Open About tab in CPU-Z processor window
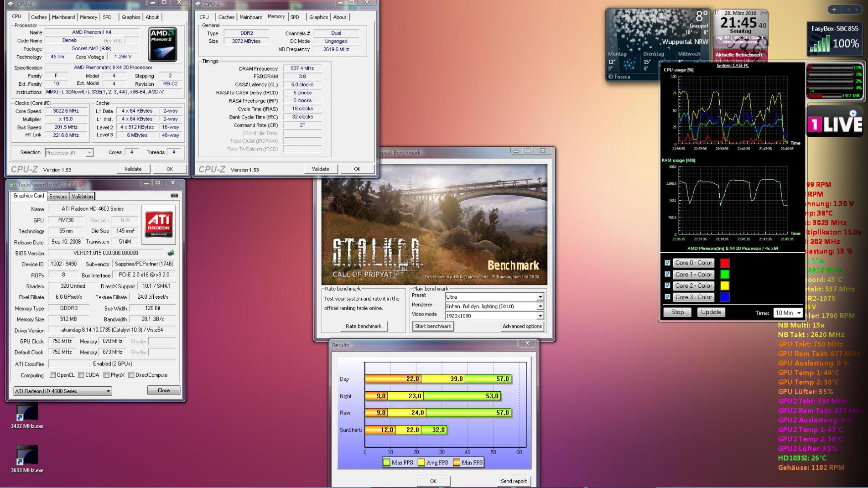Image resolution: width=868 pixels, height=488 pixels. coord(152,17)
